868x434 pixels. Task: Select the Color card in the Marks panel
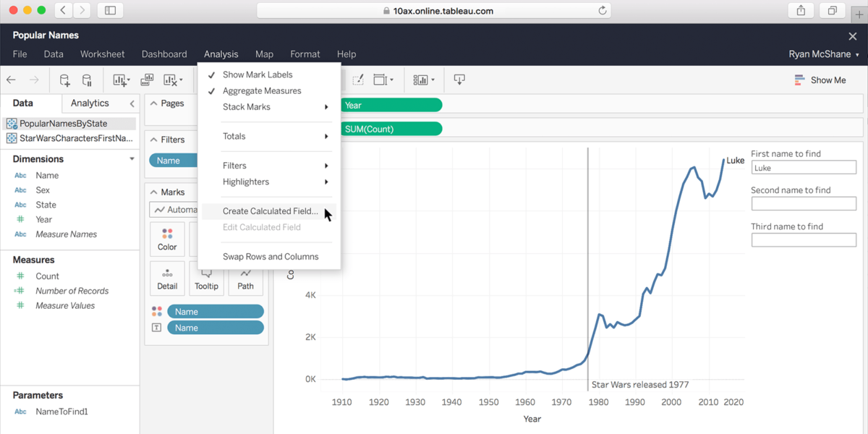(167, 239)
